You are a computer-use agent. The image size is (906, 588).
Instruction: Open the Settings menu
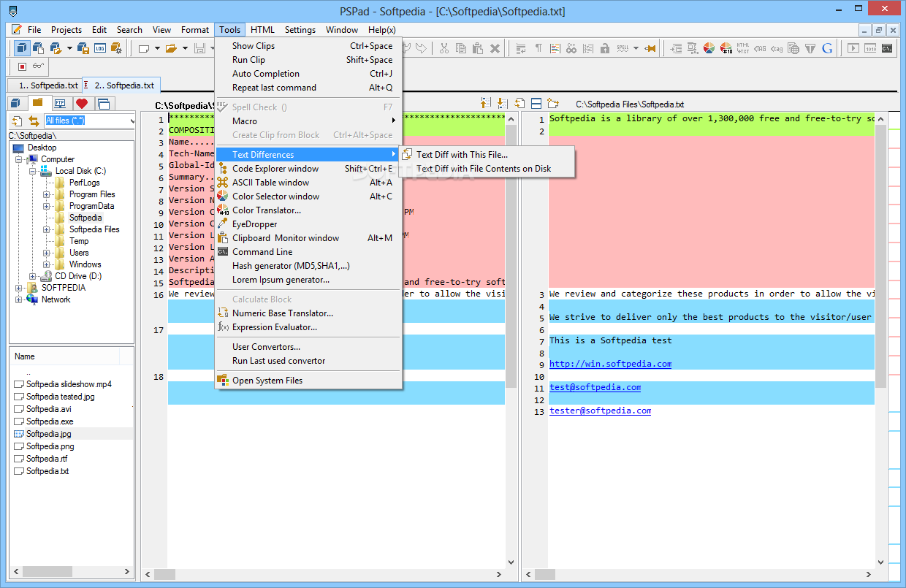[300, 30]
